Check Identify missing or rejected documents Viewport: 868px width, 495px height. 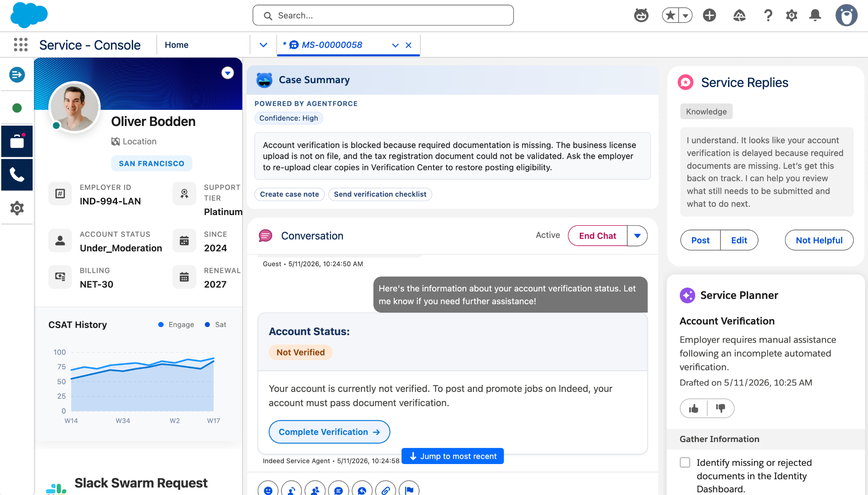point(685,462)
